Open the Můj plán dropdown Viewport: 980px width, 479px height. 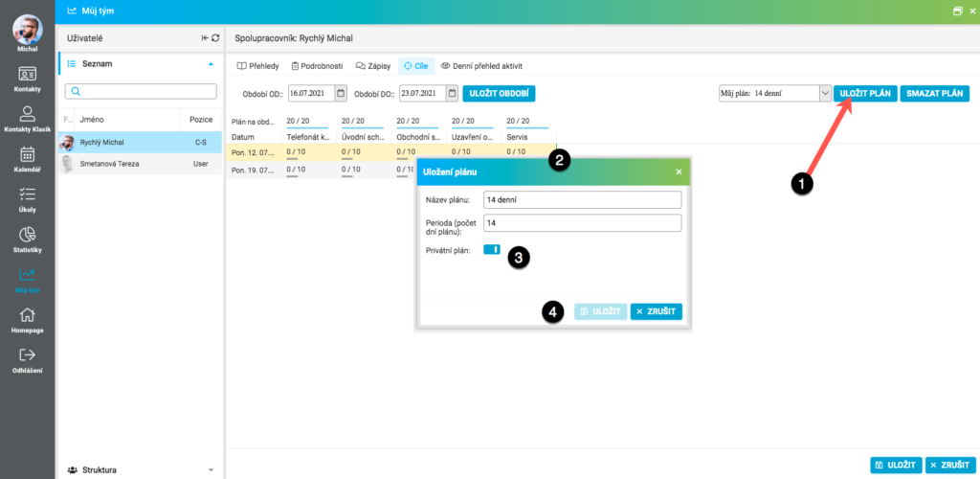pyautogui.click(x=824, y=94)
